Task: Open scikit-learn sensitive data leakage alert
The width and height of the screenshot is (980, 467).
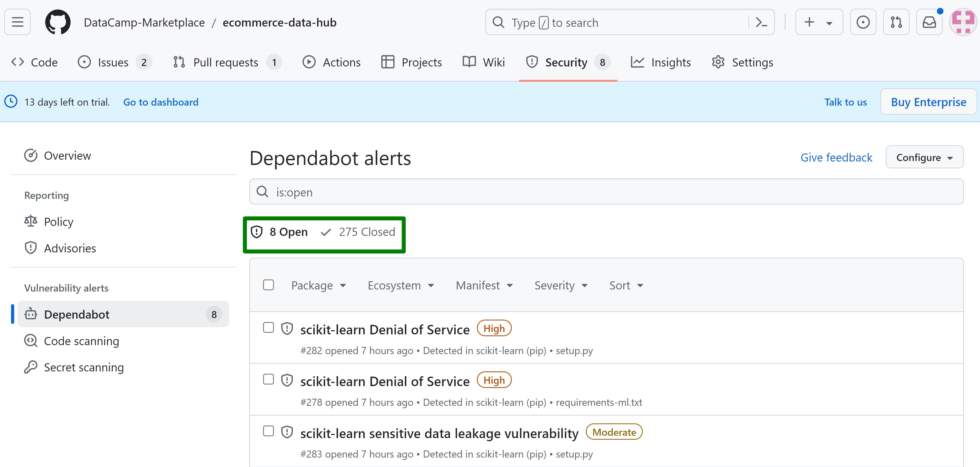Action: [439, 433]
